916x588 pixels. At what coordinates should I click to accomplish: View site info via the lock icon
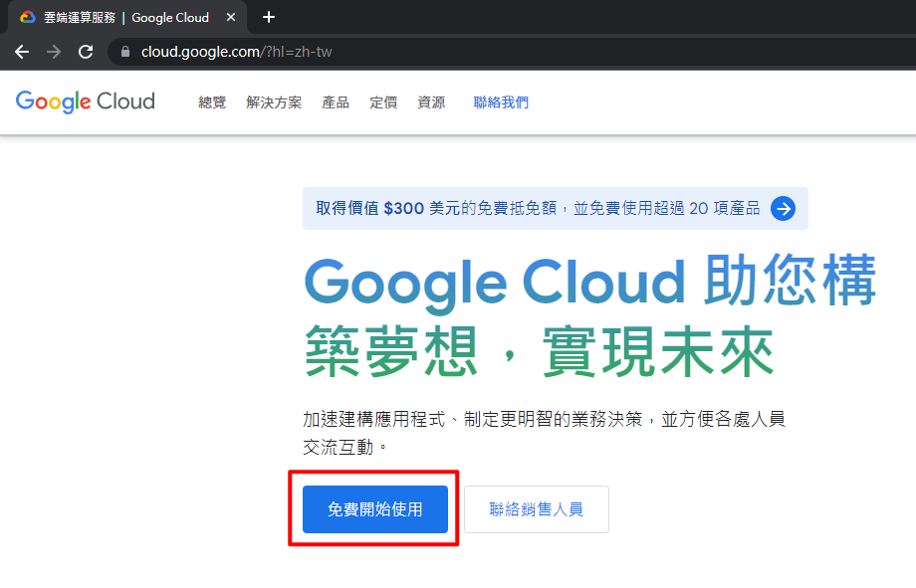(125, 52)
